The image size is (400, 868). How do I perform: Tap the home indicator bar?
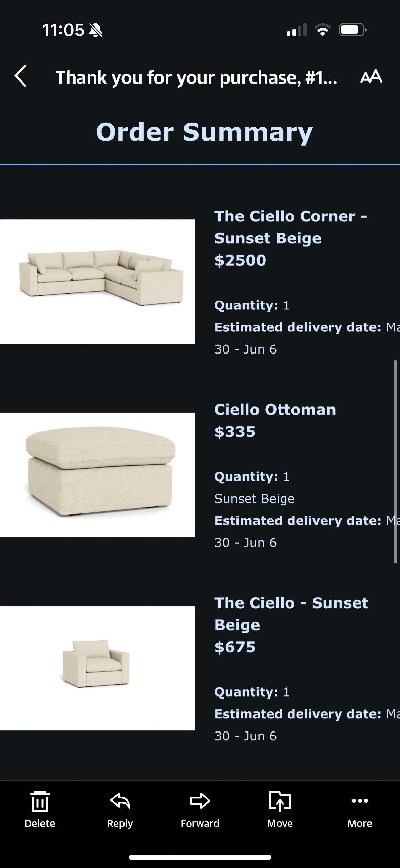[200, 857]
